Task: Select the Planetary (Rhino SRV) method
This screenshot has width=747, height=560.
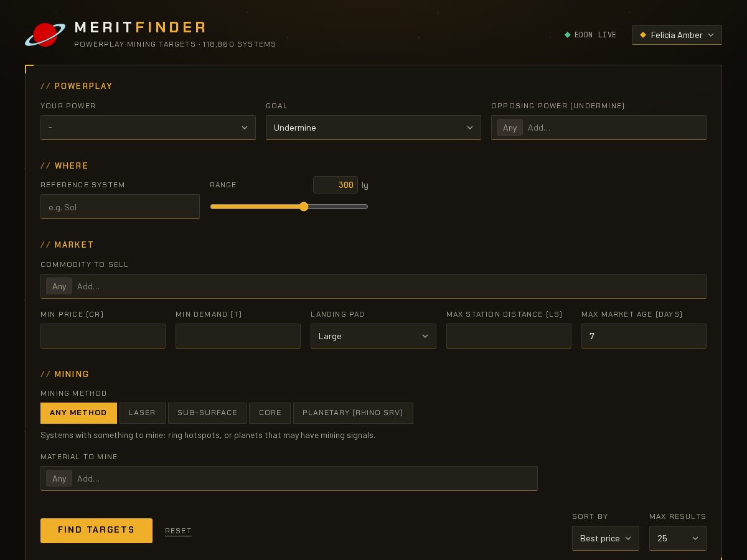Action: pos(353,413)
